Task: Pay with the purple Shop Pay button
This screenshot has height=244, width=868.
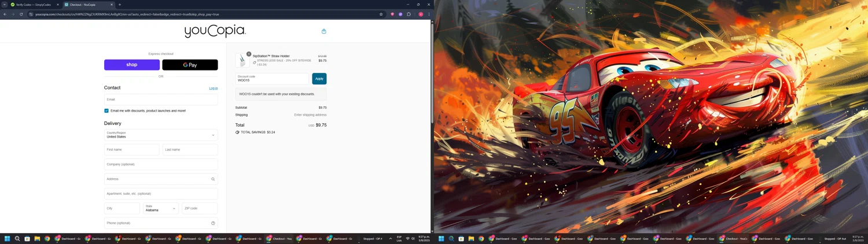Action: [132, 65]
